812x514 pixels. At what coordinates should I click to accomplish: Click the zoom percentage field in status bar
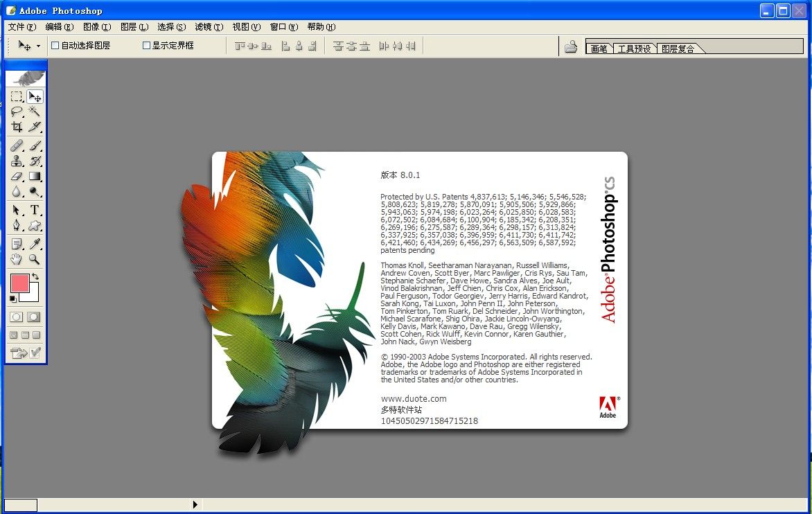tap(21, 505)
